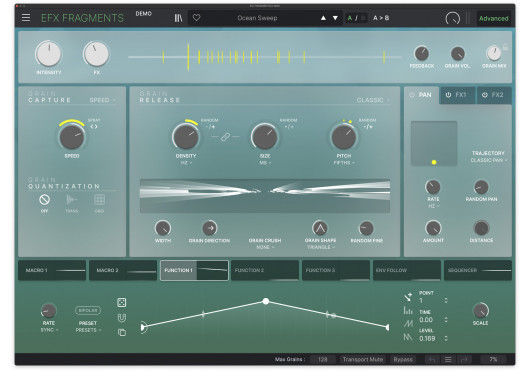The height and width of the screenshot is (371, 530).
Task: Select the Function 2 tab
Action: pos(265,270)
